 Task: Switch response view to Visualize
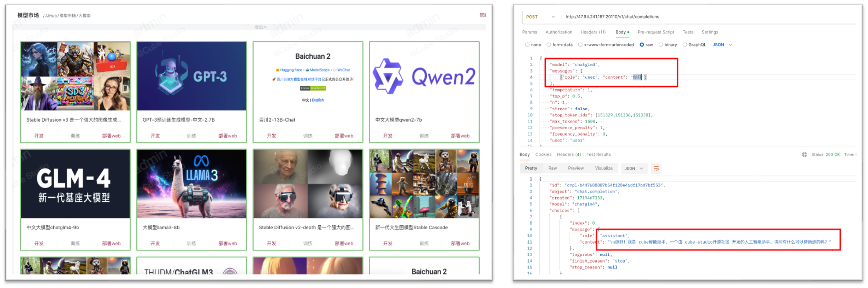pyautogui.click(x=604, y=168)
